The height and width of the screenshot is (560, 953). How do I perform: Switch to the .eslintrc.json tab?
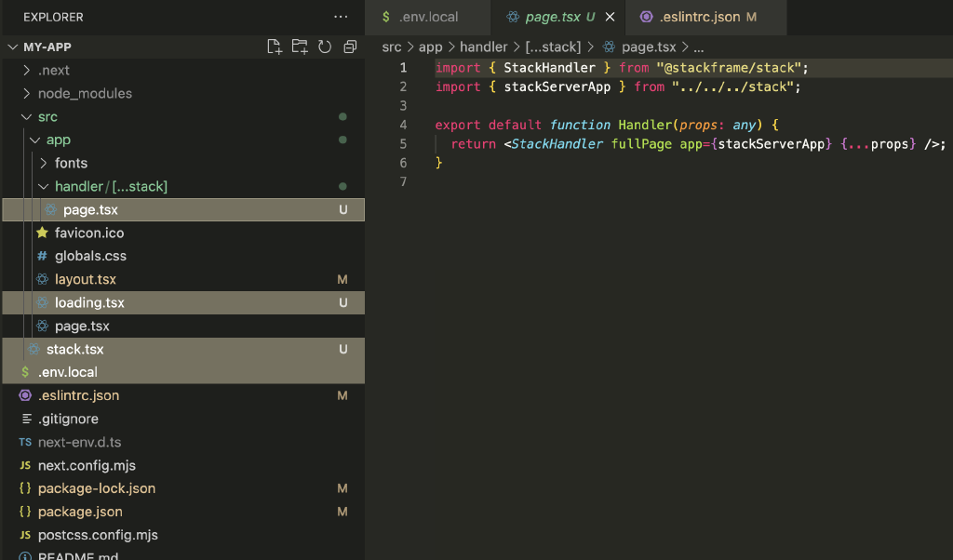coord(698,17)
